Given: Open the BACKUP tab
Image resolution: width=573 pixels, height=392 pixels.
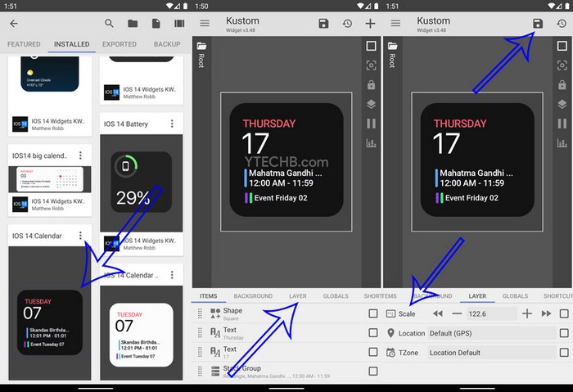Looking at the screenshot, I should (167, 44).
